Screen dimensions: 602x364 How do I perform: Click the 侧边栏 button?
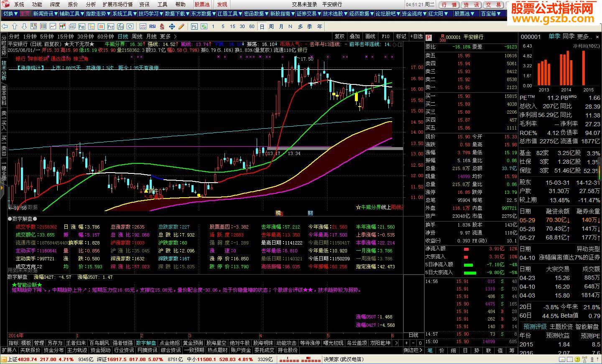(413, 350)
